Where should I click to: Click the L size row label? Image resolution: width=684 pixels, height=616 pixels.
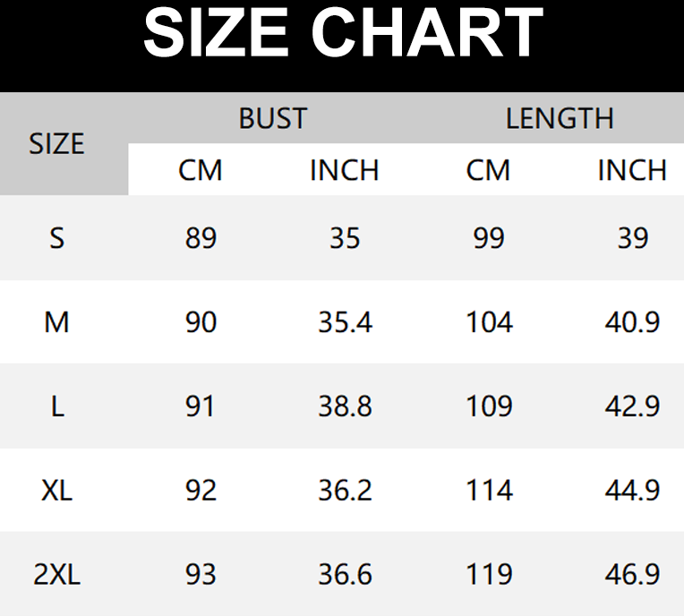coord(56,406)
